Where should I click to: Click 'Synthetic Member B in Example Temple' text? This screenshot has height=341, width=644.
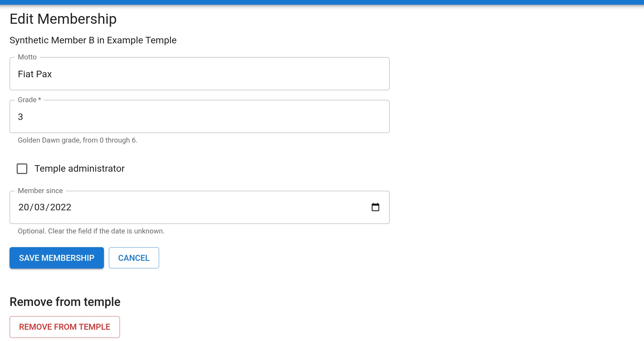(93, 40)
